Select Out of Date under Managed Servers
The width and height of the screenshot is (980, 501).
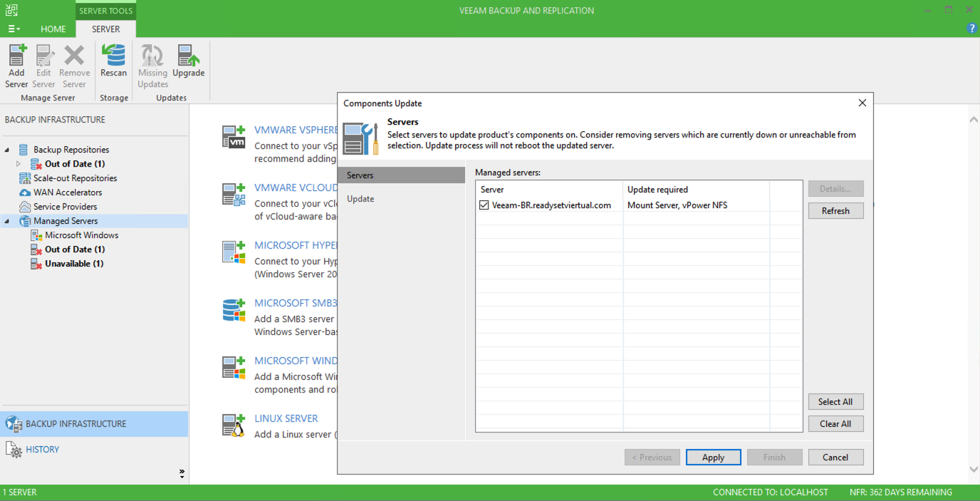75,249
